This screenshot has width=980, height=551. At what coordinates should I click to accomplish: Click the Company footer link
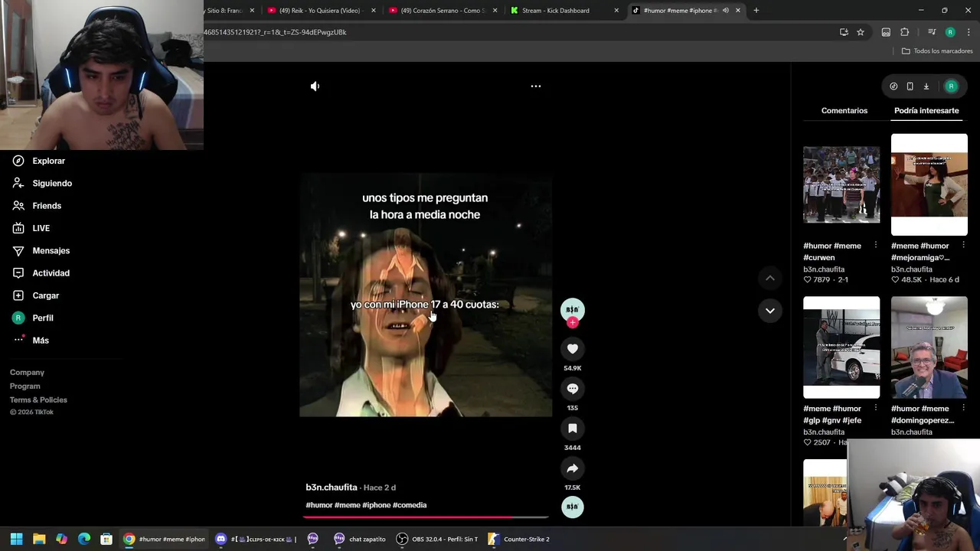point(27,372)
